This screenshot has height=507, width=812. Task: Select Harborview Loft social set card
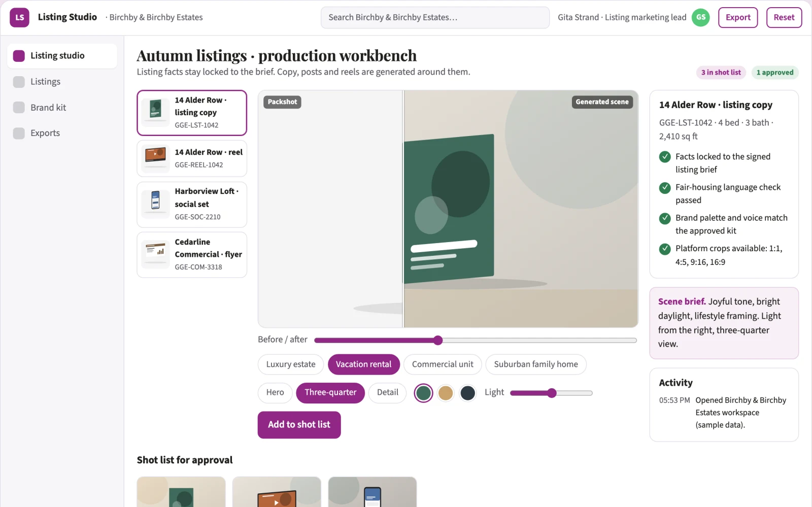tap(192, 205)
